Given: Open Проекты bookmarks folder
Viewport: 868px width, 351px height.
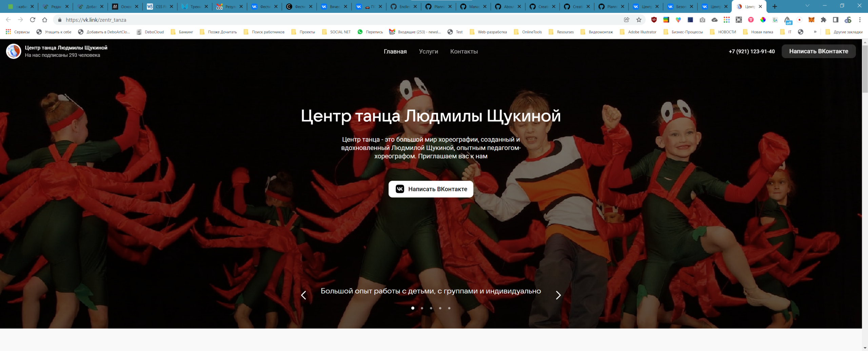Looking at the screenshot, I should click(303, 32).
